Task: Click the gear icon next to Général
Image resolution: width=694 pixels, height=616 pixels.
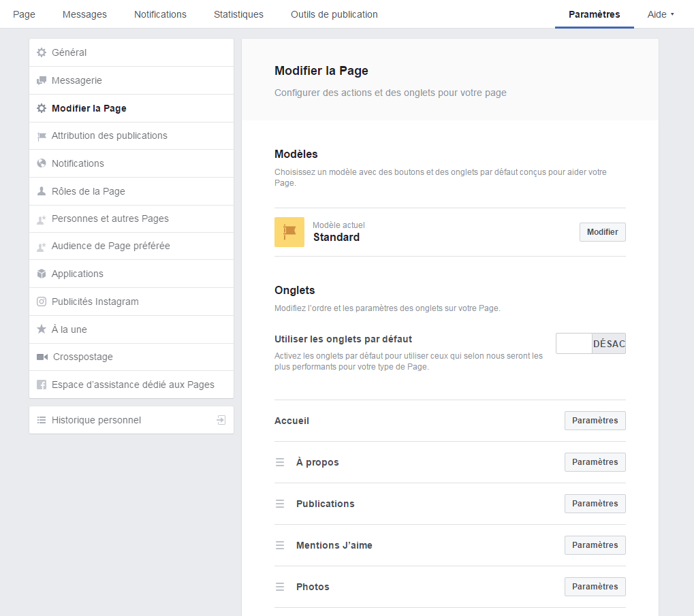Action: 42,52
